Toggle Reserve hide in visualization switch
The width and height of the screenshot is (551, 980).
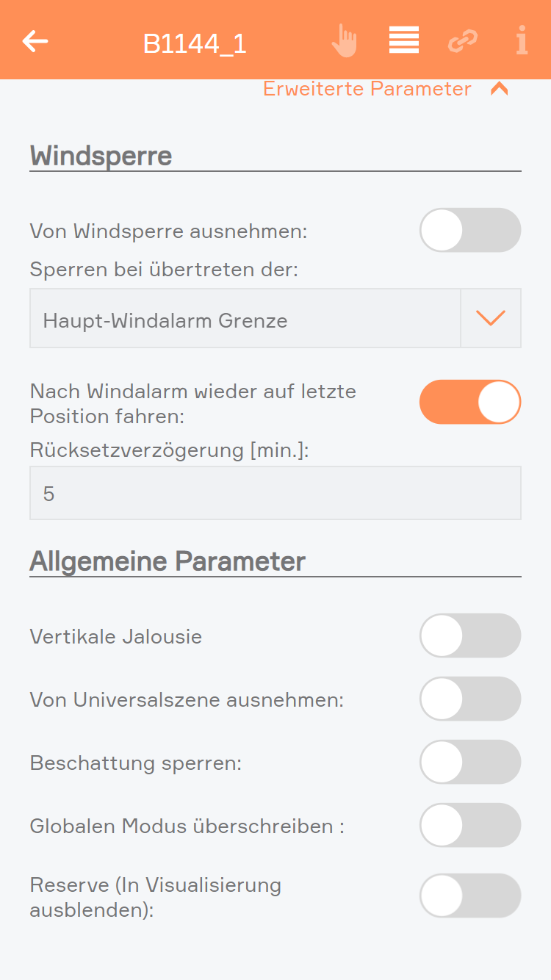click(x=470, y=896)
